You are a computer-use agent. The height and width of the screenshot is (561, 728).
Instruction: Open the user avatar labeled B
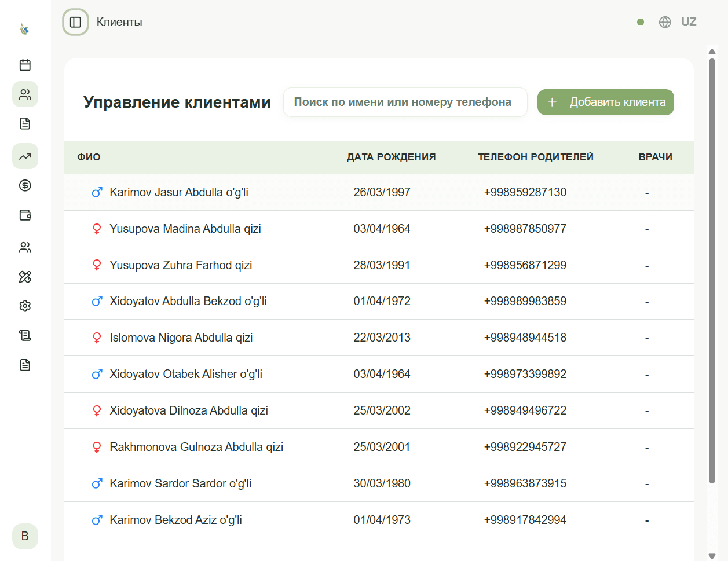25,536
